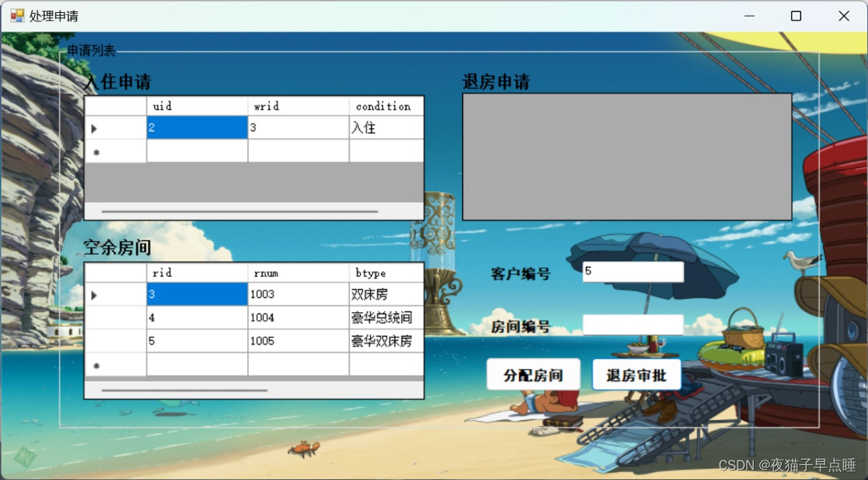Select uid cell with value 2
Screen dimensions: 868x480
pos(197,128)
